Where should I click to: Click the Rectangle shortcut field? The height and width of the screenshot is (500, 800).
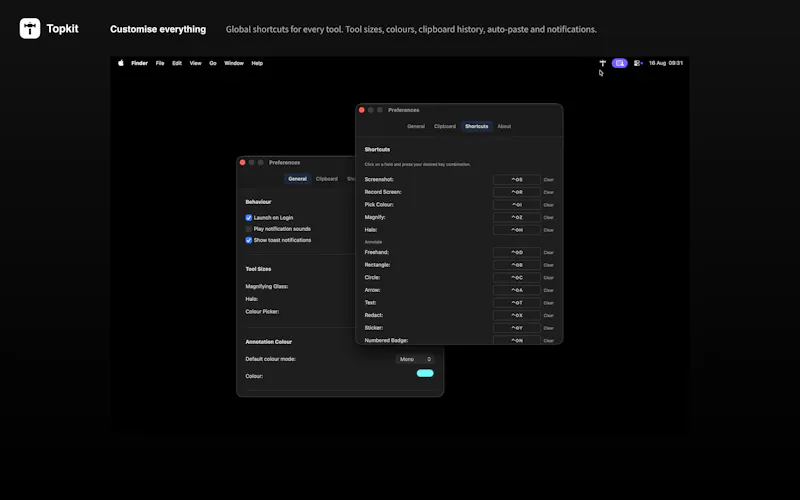coord(517,265)
